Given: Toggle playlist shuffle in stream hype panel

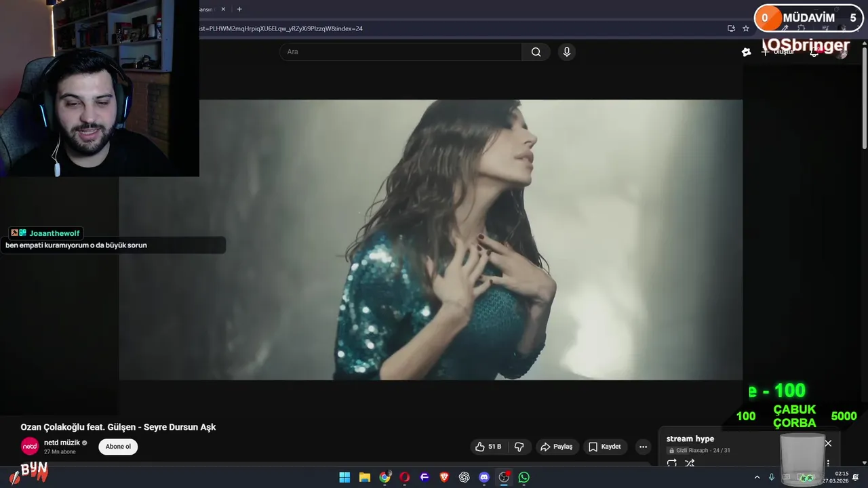Looking at the screenshot, I should [690, 464].
